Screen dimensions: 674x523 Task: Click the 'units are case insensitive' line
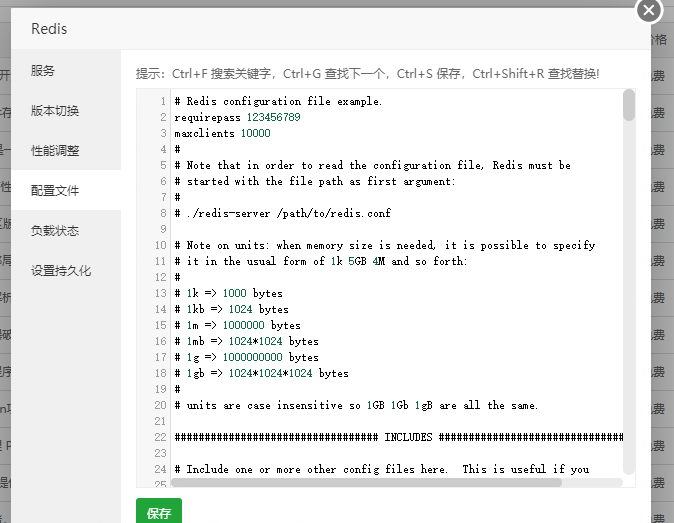click(x=356, y=405)
